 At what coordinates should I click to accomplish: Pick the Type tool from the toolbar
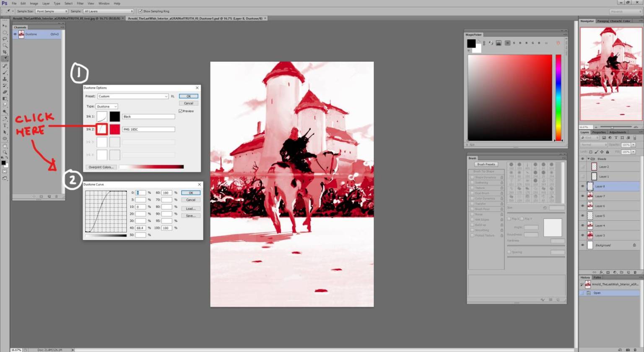[5, 125]
